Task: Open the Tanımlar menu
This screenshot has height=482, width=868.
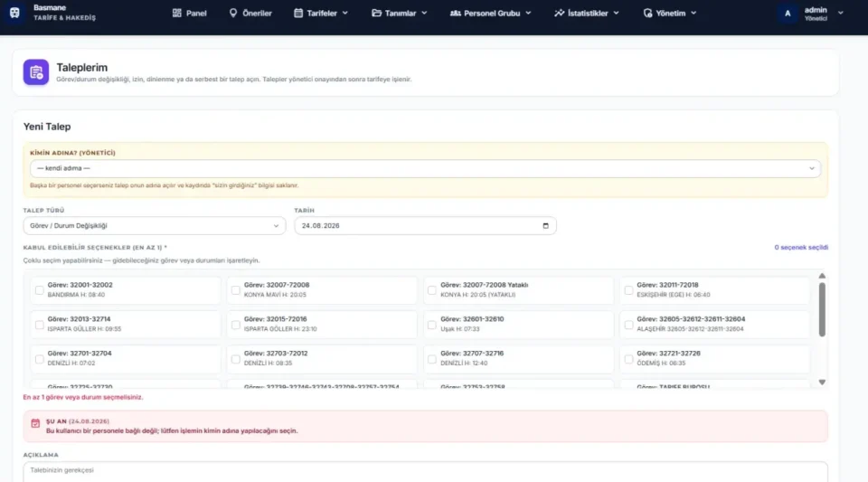Action: tap(400, 13)
